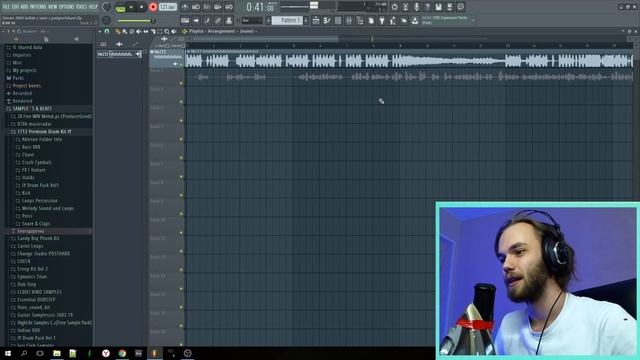Screen dimensions: 640x360
Task: Click the Stop transport button
Action: (x=142, y=7)
